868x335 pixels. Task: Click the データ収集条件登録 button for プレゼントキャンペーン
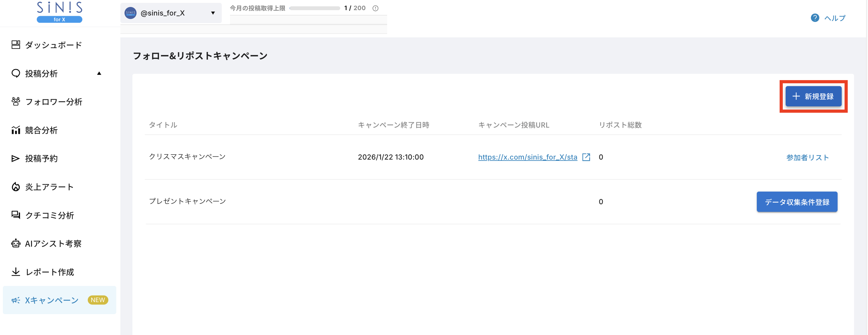click(x=797, y=201)
